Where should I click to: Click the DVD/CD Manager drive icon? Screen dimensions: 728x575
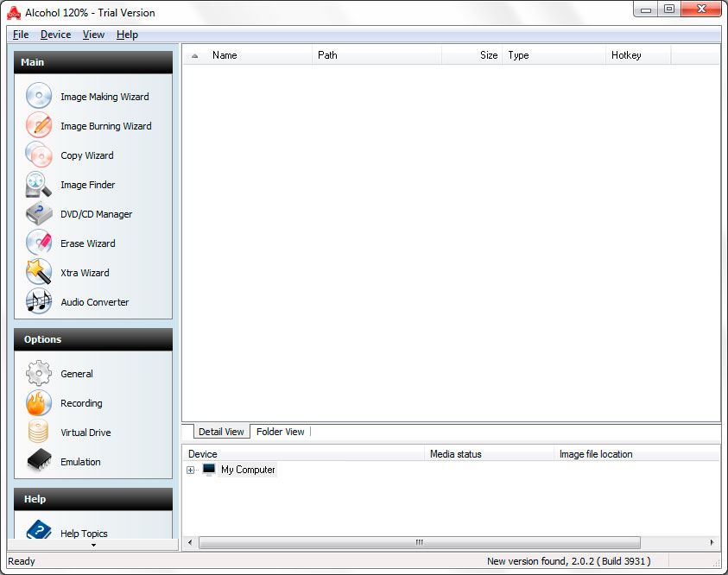39,213
